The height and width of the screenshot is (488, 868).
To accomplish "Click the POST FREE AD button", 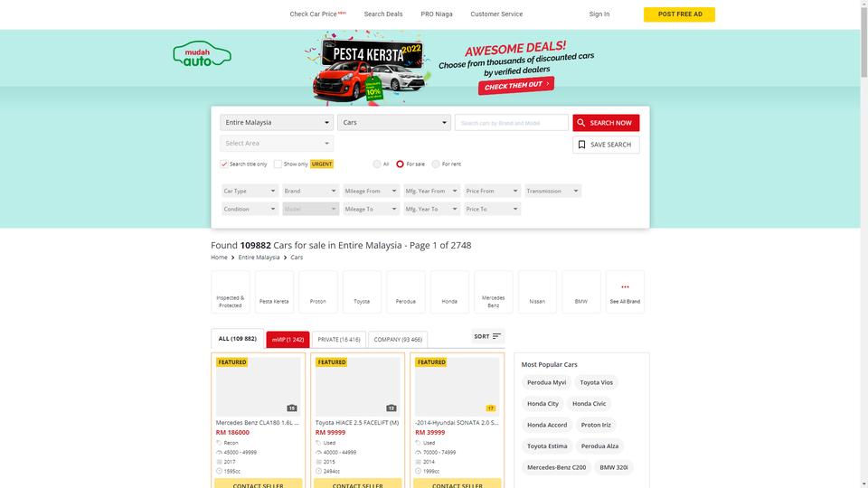I will [x=679, y=14].
